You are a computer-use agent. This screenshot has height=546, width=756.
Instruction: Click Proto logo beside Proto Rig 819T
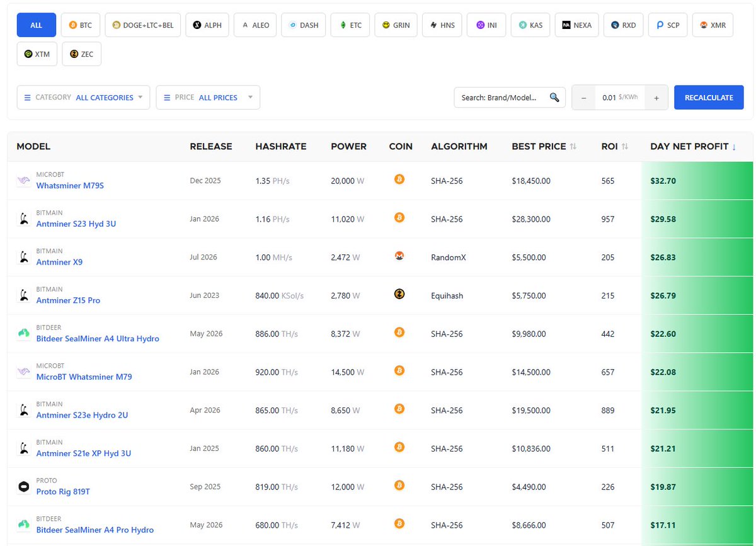click(23, 487)
